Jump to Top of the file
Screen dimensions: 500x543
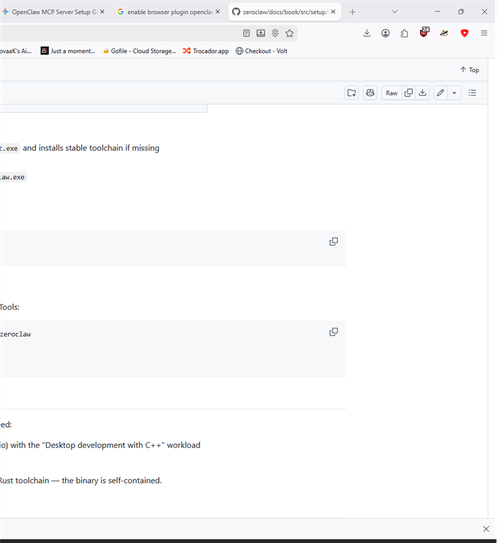470,70
